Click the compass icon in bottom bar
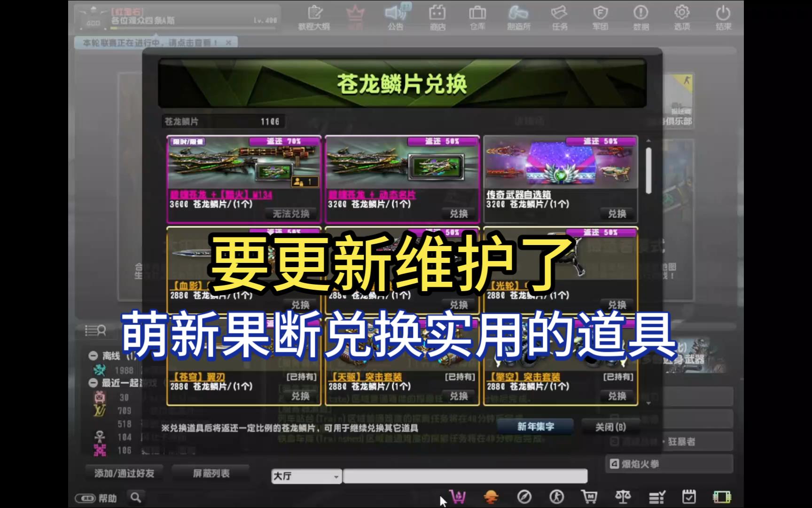 point(524,497)
